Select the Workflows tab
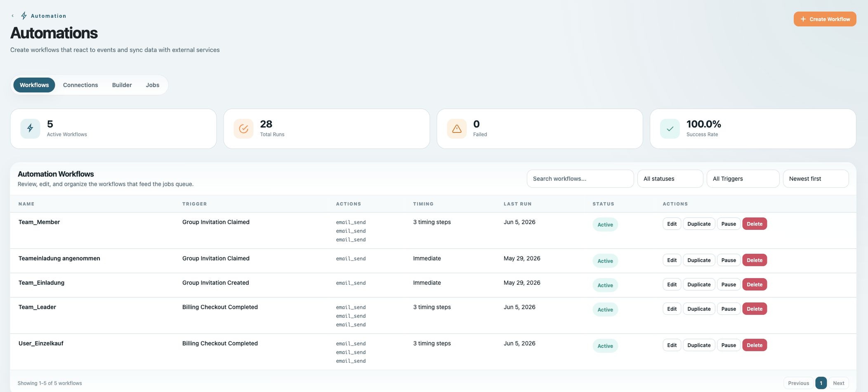Viewport: 868px width, 392px height. [x=34, y=85]
